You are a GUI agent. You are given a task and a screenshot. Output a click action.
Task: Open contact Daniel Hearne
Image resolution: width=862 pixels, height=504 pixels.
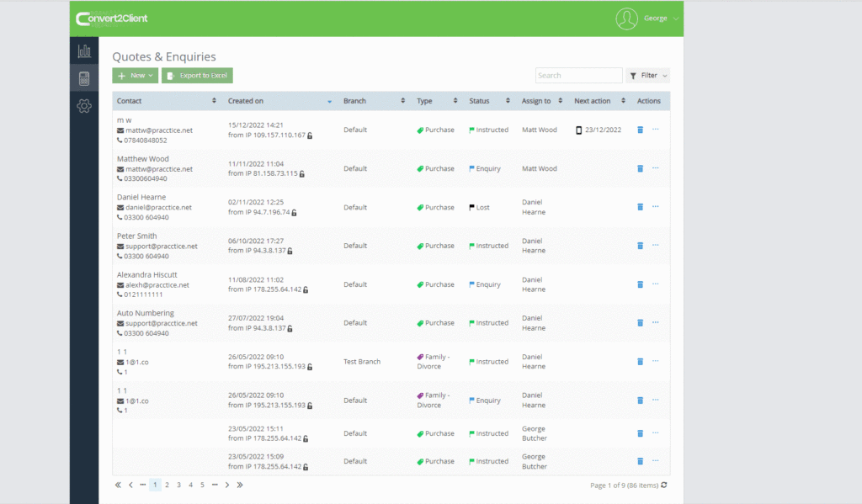point(141,198)
